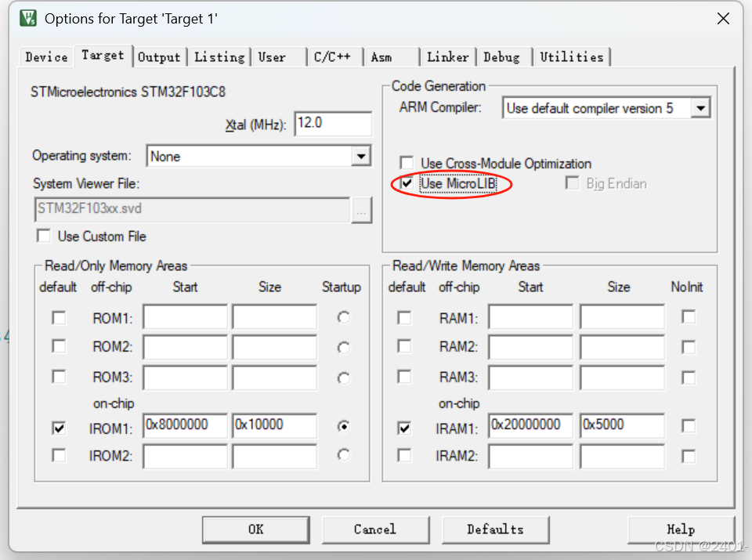Edit the IROM1 Size value 0x10000
The height and width of the screenshot is (560, 752).
(x=275, y=426)
